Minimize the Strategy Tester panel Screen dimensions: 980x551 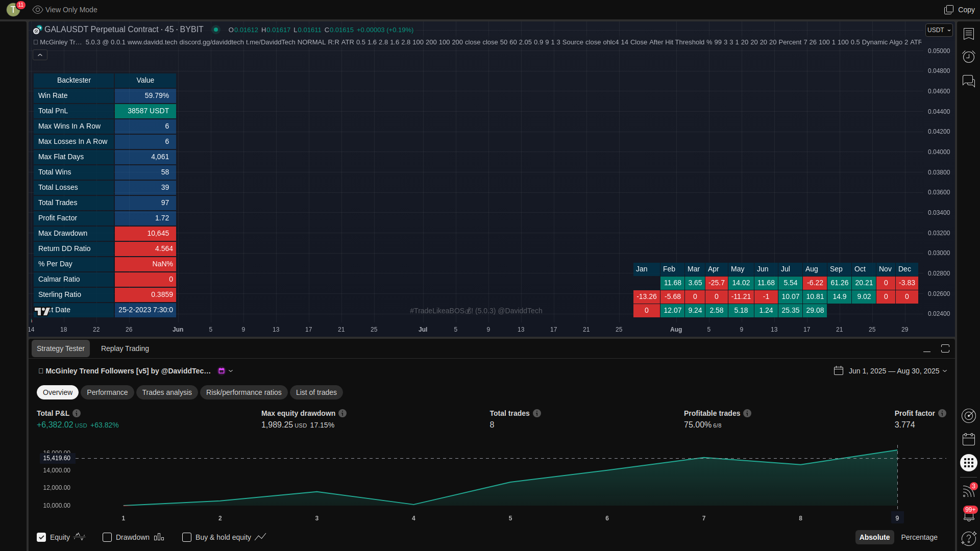pos(927,349)
